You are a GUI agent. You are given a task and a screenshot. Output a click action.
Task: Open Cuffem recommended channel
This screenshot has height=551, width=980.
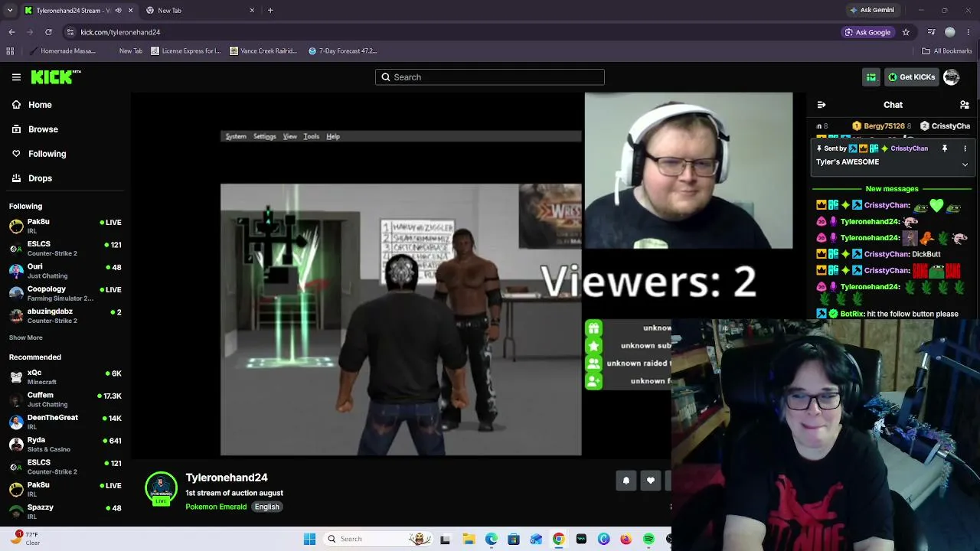(64, 399)
